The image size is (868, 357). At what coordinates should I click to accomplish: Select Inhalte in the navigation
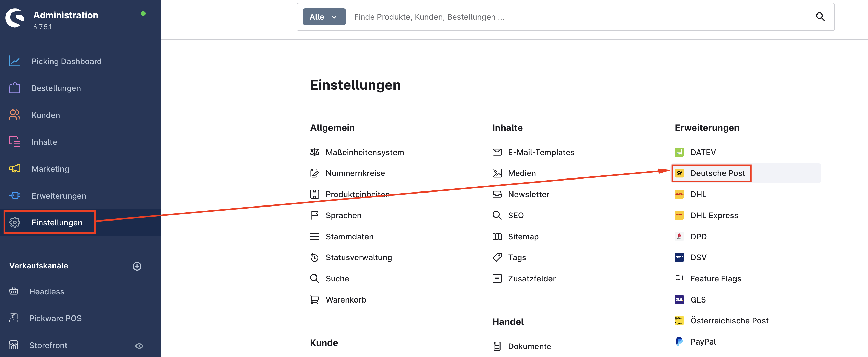[44, 142]
